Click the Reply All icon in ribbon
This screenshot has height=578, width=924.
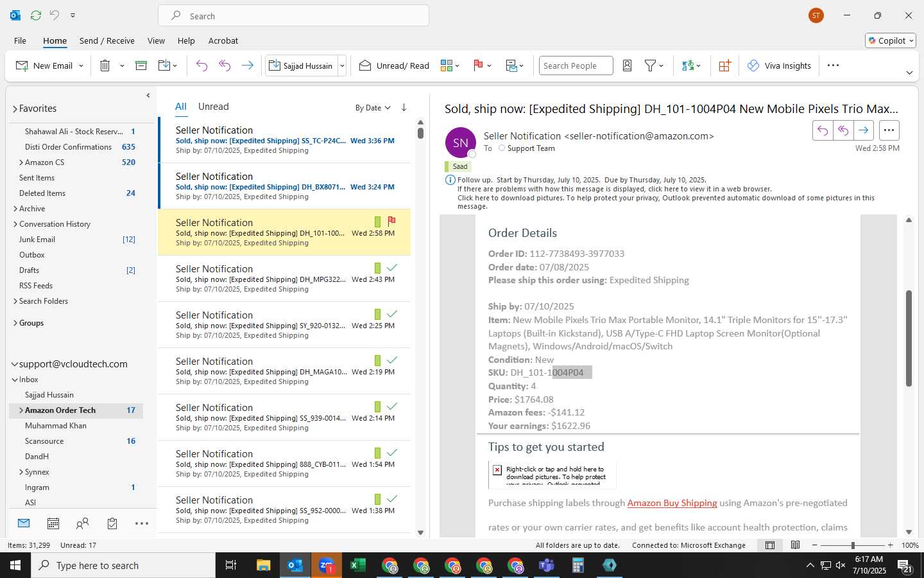click(x=225, y=66)
